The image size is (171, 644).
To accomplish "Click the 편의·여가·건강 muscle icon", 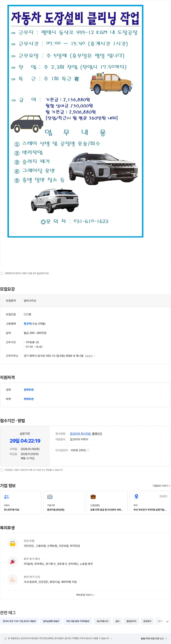I will (12, 579).
